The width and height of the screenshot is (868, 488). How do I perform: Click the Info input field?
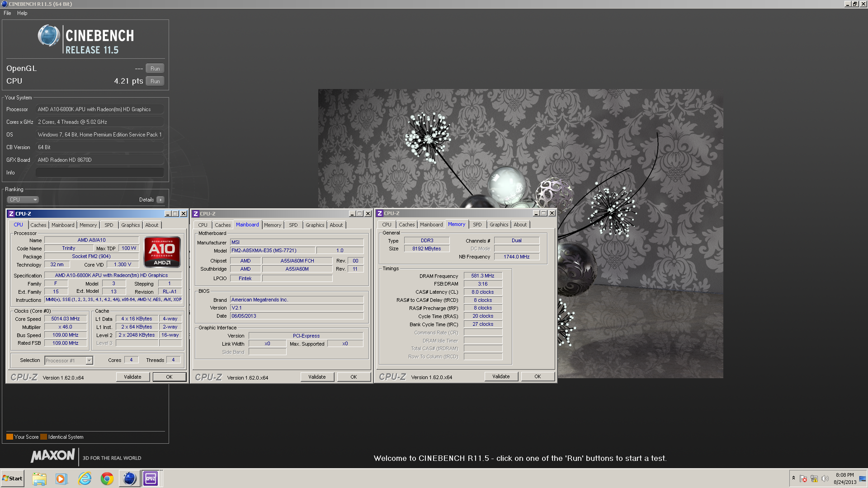[100, 173]
